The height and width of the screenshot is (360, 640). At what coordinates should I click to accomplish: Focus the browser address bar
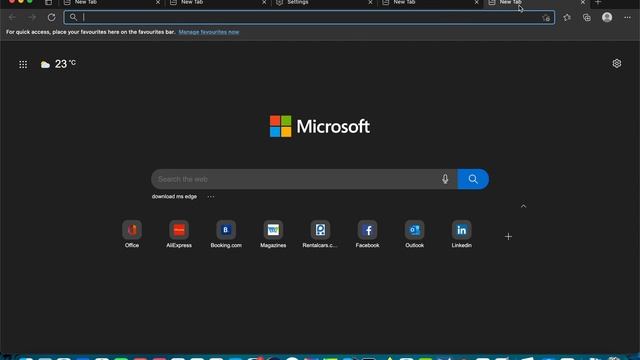point(309,17)
